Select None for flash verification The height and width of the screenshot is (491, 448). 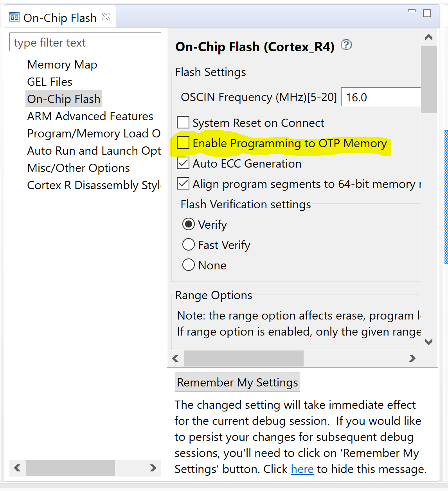point(189,265)
